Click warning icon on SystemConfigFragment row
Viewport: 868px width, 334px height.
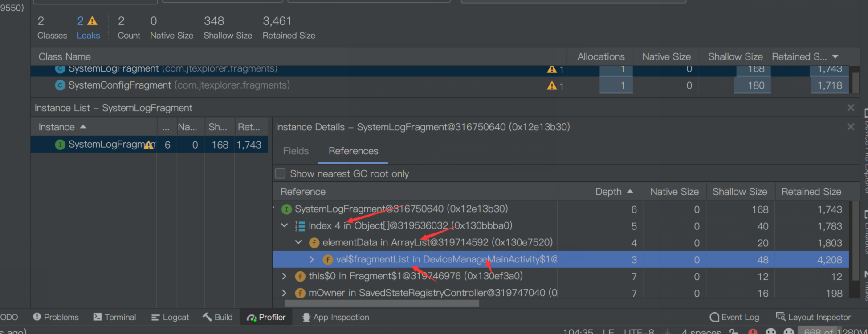tap(552, 85)
